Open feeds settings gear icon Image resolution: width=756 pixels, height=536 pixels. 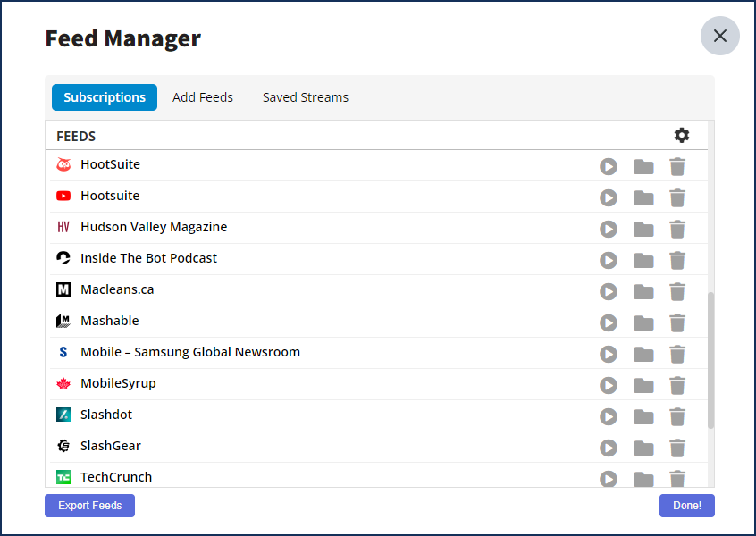pos(681,135)
